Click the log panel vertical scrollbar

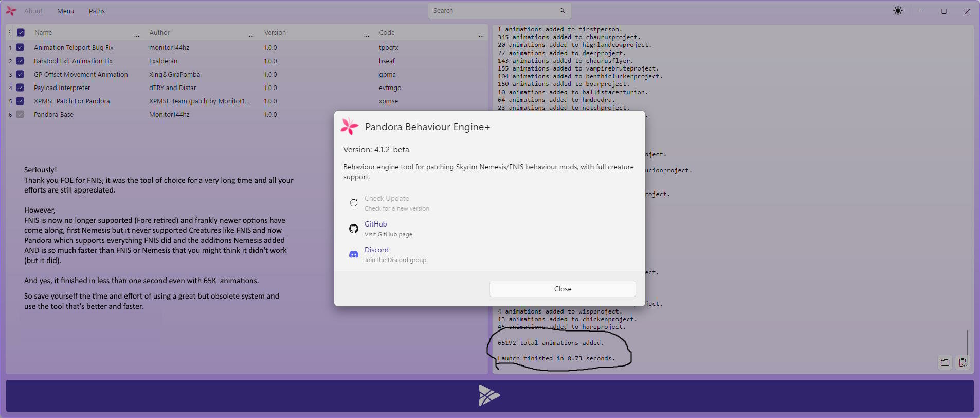click(967, 342)
